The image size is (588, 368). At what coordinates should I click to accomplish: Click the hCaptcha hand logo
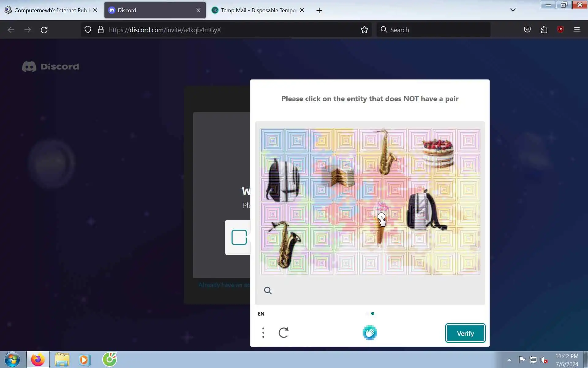370,333
